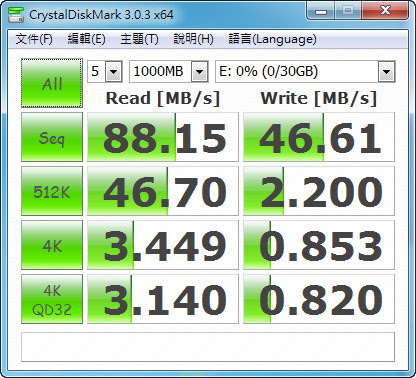Run all benchmarks with the All button
416x378 pixels.
point(52,83)
